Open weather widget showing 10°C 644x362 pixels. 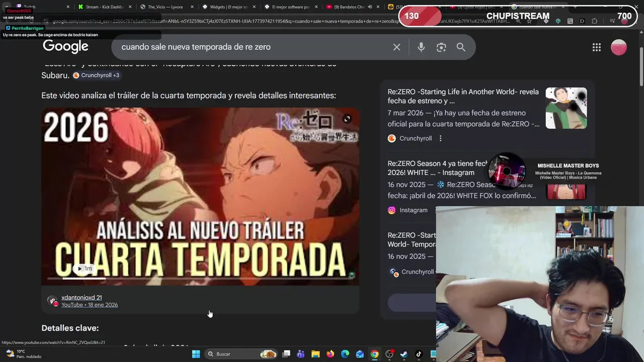(x=23, y=354)
